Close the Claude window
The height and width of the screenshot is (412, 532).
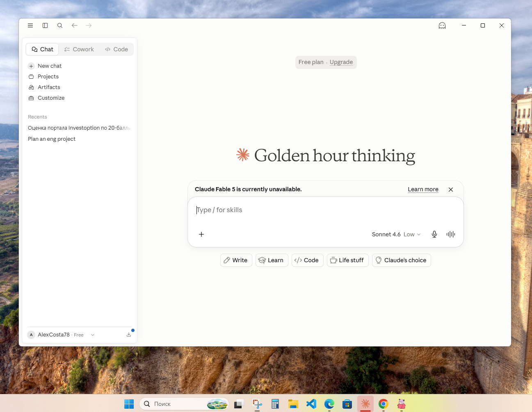pos(502,25)
